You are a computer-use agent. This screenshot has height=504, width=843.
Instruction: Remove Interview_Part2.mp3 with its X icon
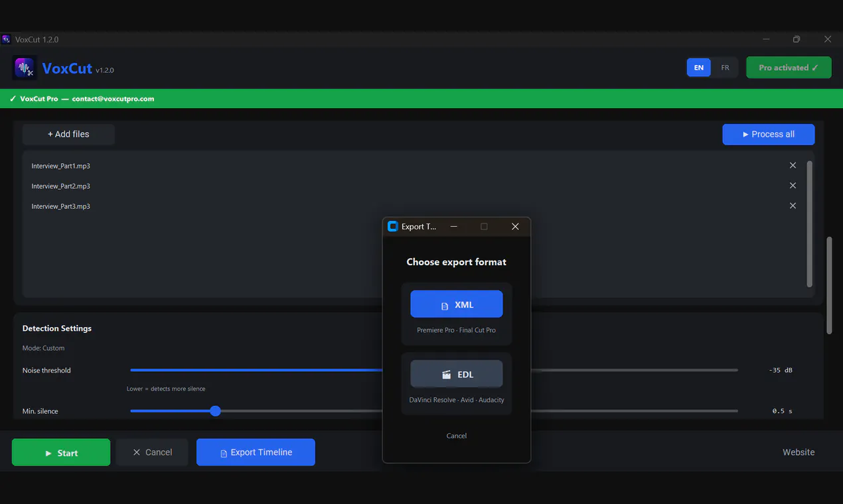coord(793,186)
